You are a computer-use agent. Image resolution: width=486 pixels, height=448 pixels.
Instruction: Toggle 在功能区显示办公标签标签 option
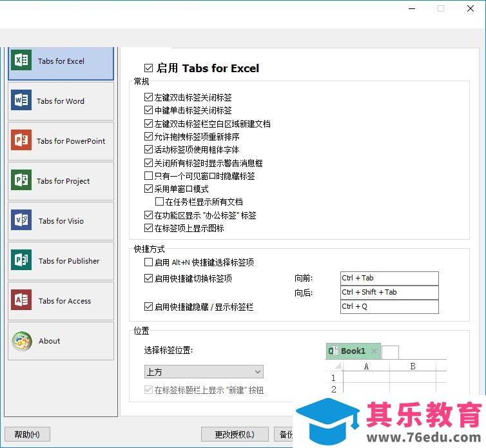148,215
